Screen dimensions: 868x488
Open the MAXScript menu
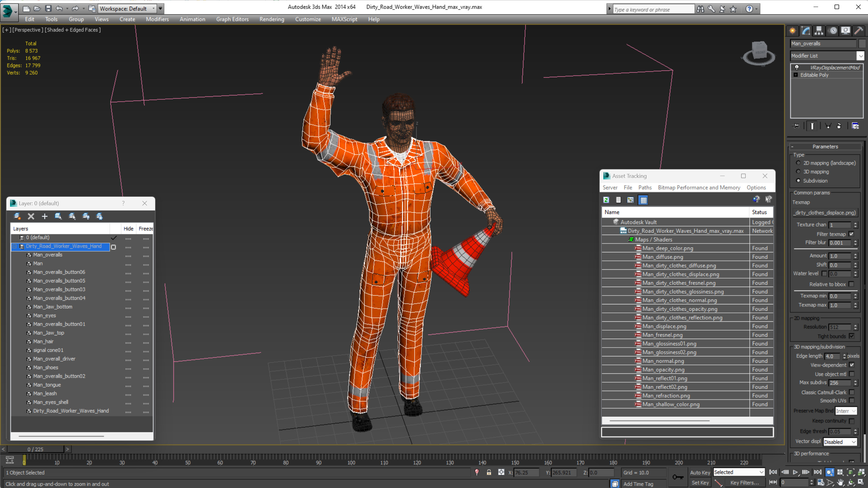coord(344,19)
